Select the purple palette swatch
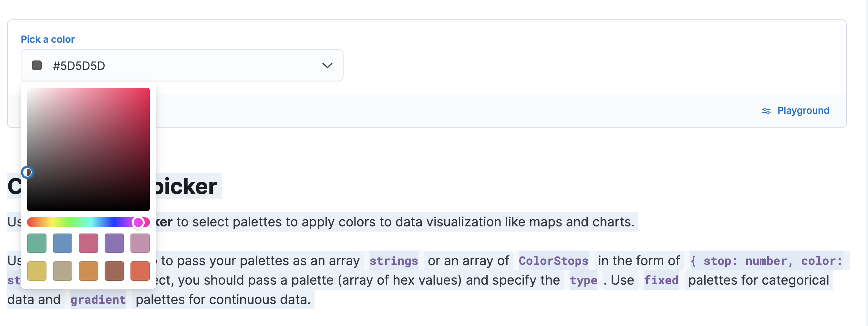 tap(114, 243)
